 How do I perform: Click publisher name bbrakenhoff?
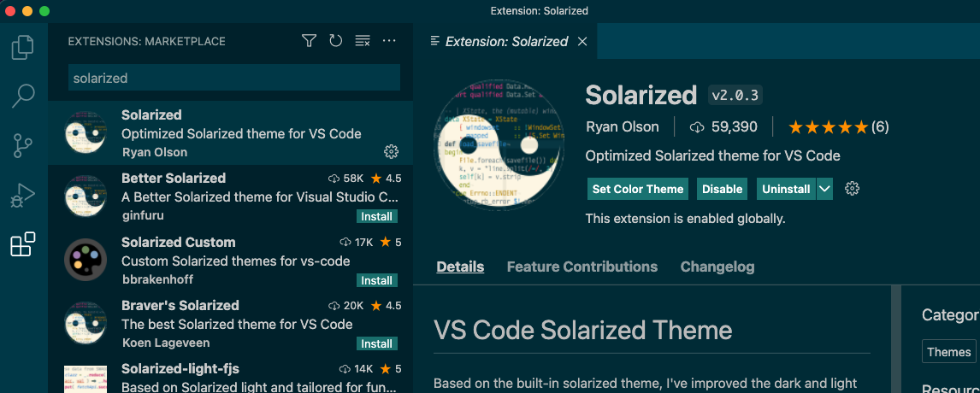[157, 279]
